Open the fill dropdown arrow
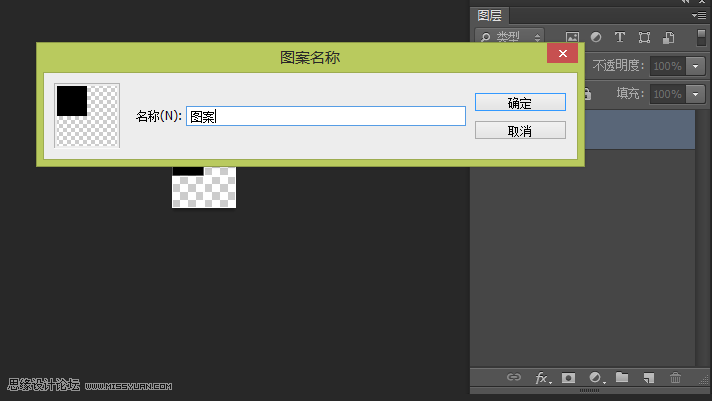Viewport: 712px width, 401px height. [696, 93]
